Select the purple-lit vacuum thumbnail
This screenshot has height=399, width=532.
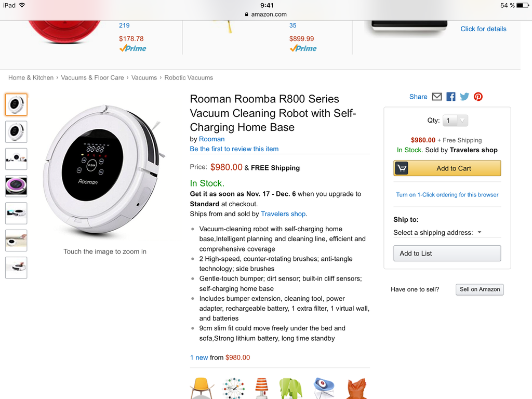click(16, 187)
